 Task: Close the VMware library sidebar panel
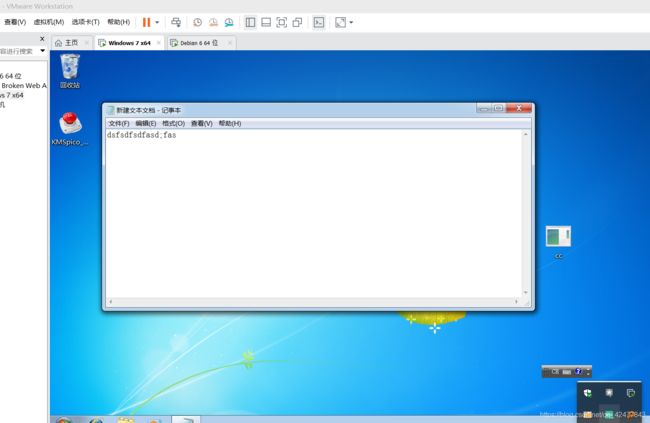[x=42, y=39]
